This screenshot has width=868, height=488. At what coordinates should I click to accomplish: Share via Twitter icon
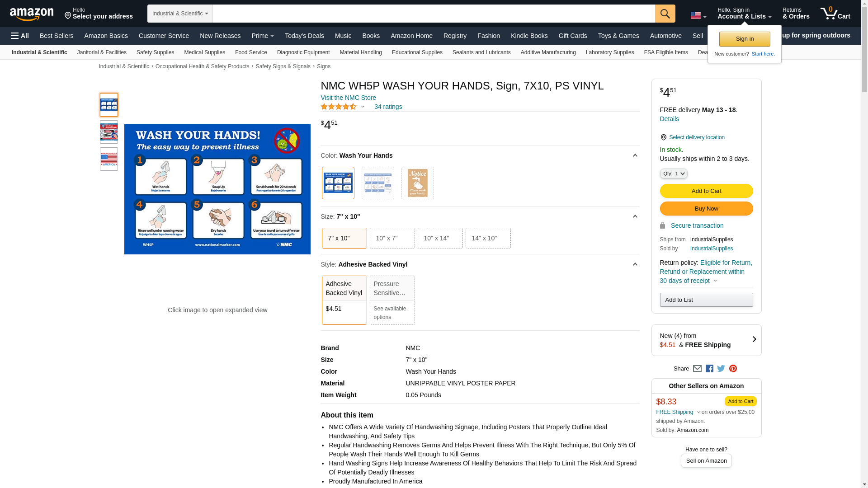point(721,369)
